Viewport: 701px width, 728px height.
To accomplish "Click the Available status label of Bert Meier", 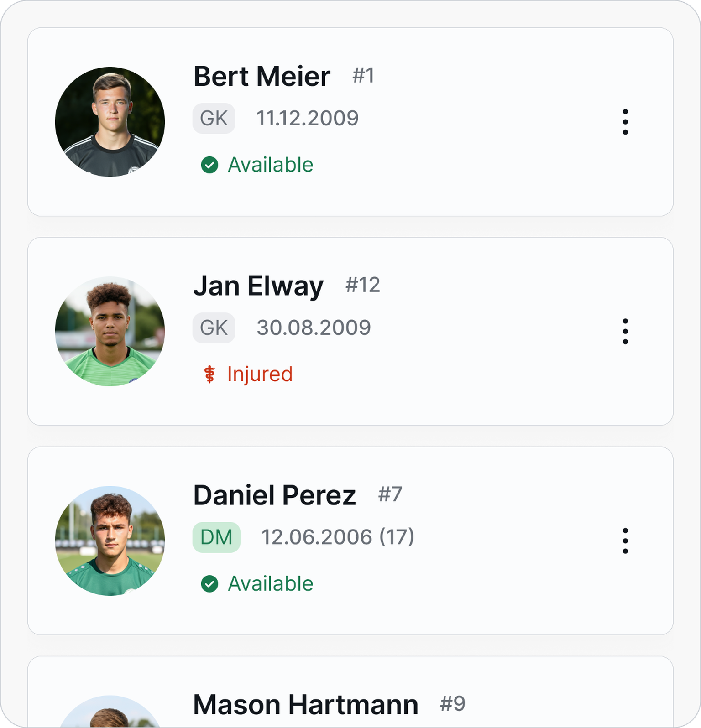I will pos(271,165).
